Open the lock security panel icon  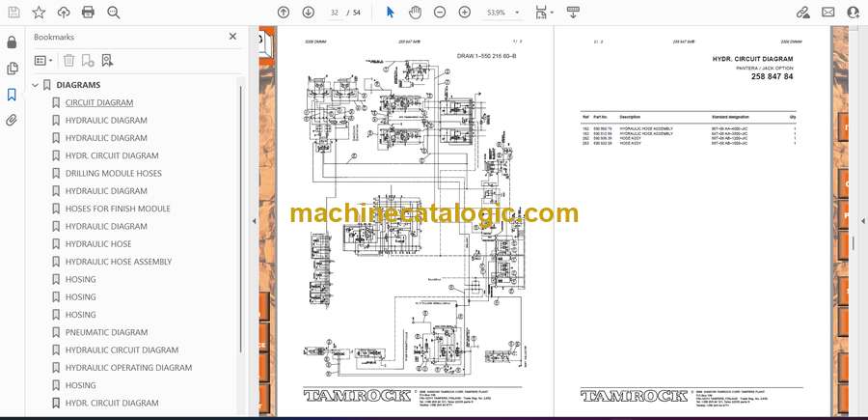point(12,42)
